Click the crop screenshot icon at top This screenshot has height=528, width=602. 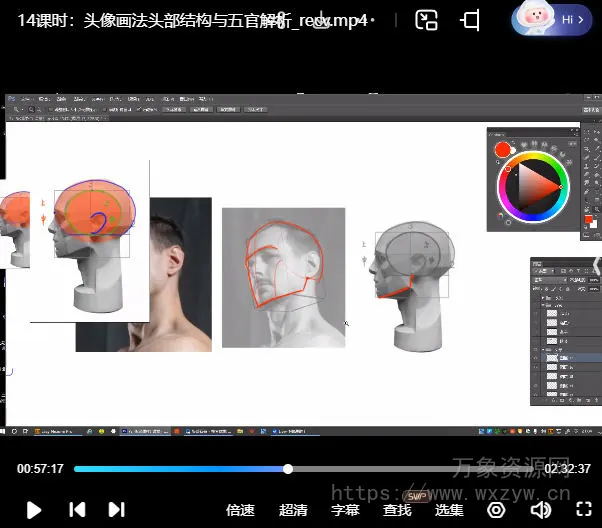pos(470,20)
